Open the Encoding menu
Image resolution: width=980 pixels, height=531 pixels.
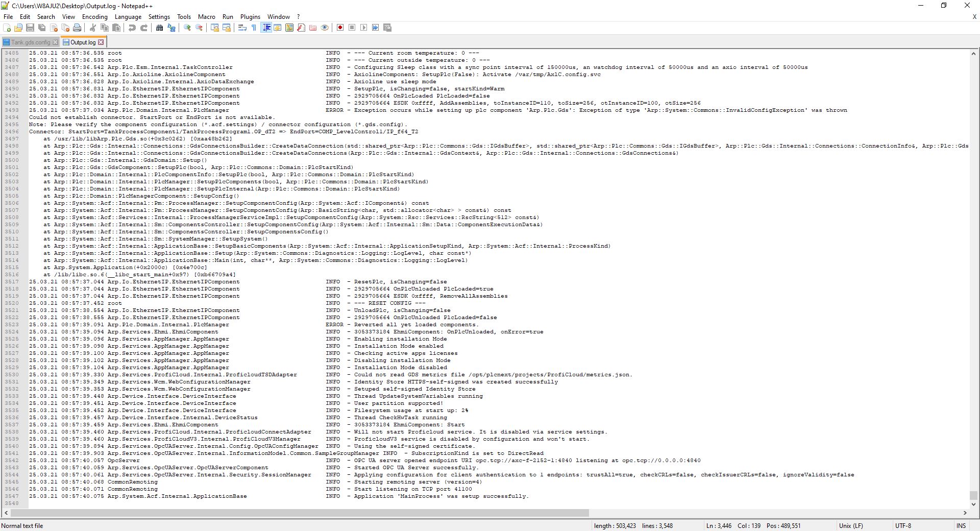[94, 17]
